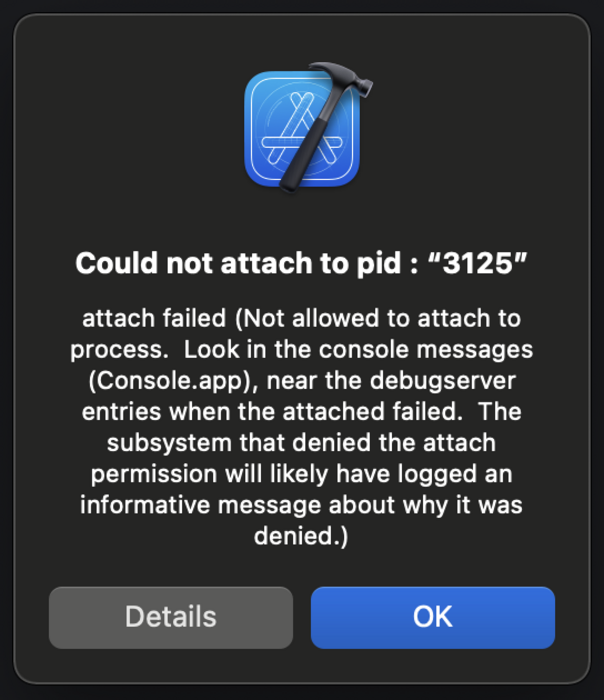Click the 'attach failed' text
Image resolution: width=604 pixels, height=700 pixels.
154,319
